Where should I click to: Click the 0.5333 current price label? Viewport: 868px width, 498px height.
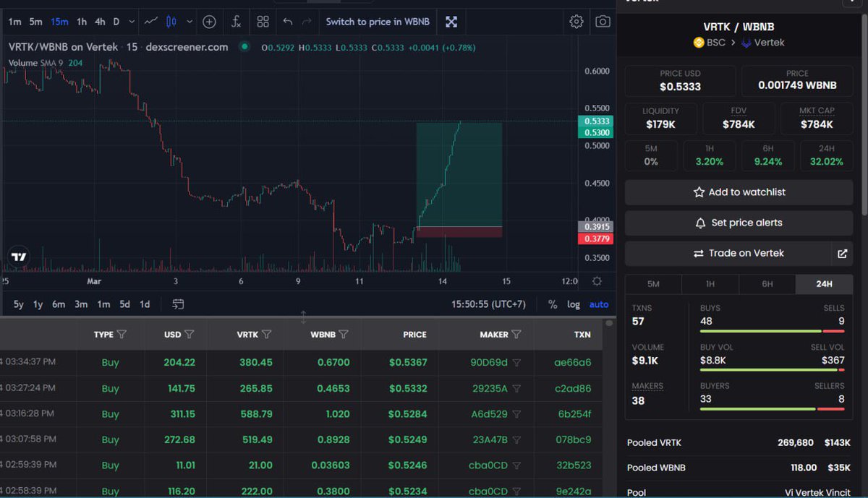point(597,121)
